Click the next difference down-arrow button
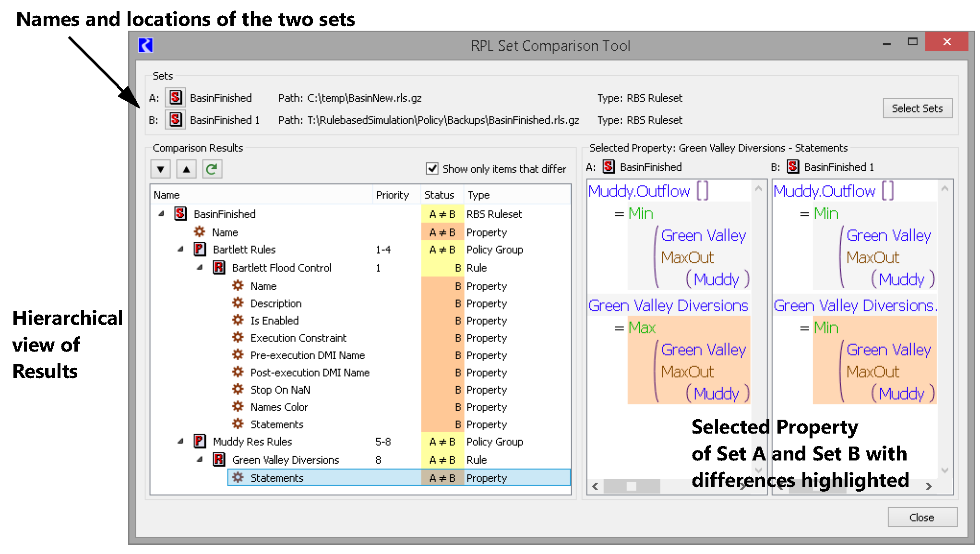This screenshot has height=554, width=980. 161,169
